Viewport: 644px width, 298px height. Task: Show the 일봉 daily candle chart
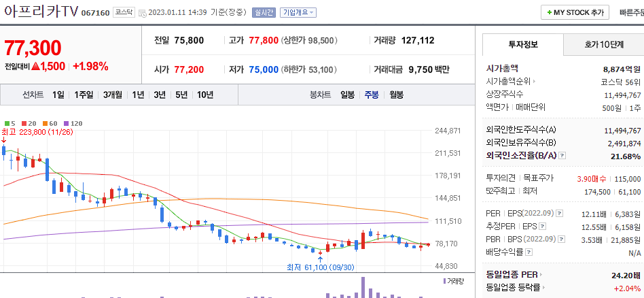click(347, 95)
